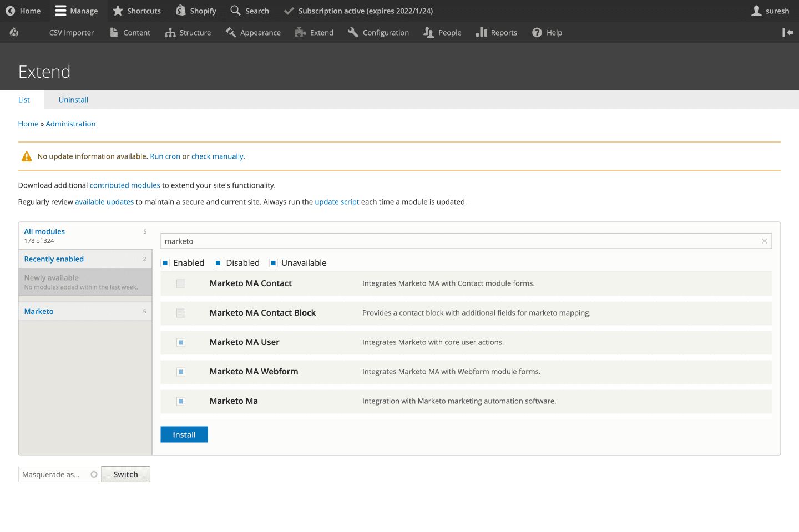Click the Drupal logo icon in toolbar
Screen dimensions: 799x532
coord(14,33)
